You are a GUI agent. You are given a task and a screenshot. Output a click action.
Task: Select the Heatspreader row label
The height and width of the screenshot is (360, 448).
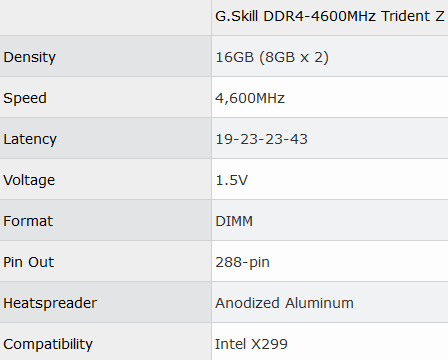[x=50, y=303]
